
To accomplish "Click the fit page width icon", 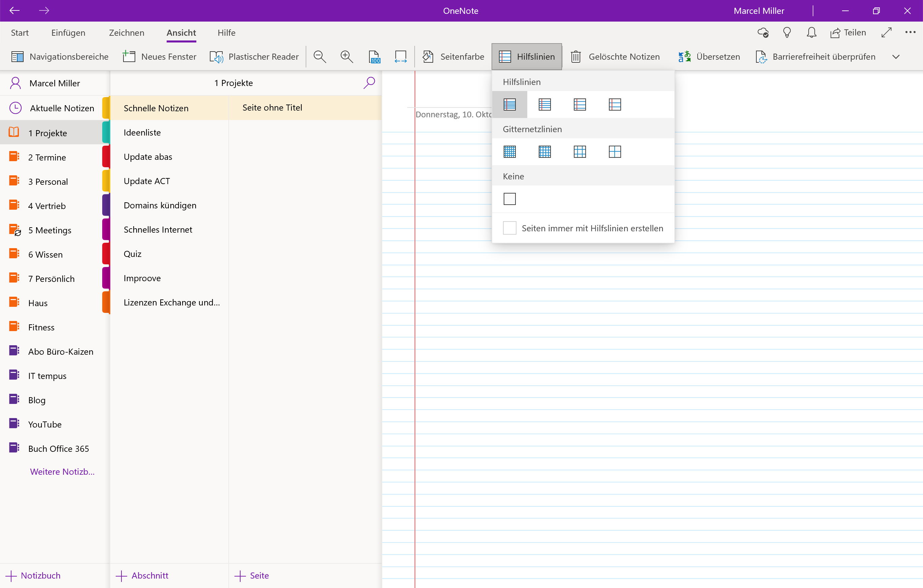I will click(400, 57).
